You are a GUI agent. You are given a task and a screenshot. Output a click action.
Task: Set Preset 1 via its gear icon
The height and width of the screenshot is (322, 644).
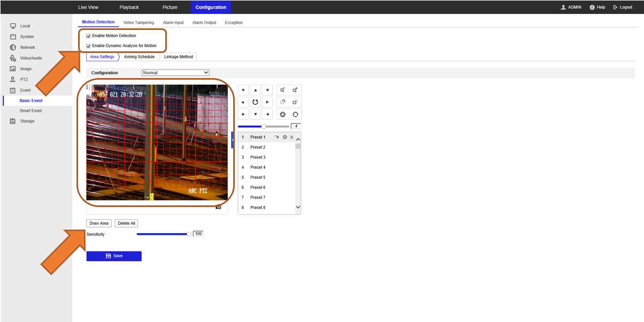point(284,137)
